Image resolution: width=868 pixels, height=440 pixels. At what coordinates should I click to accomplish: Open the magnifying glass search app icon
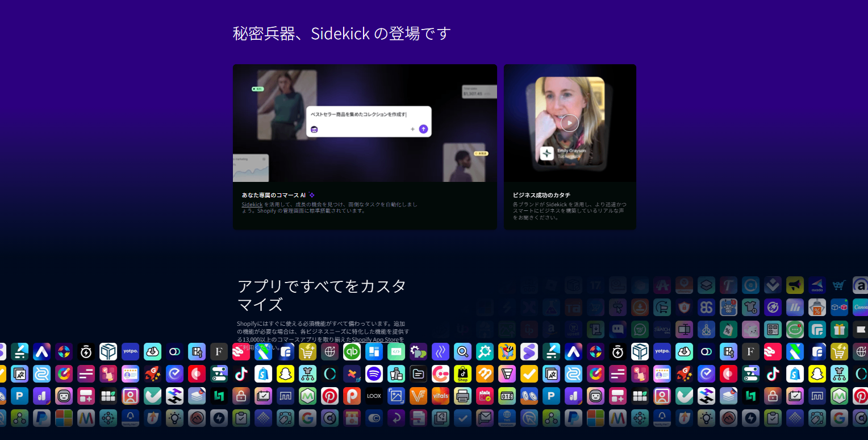[x=463, y=351]
